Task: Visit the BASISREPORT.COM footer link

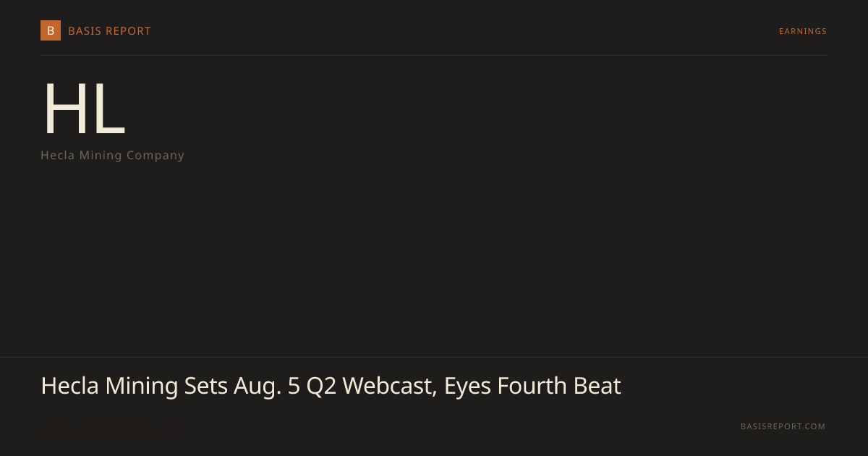Action: coord(783,426)
